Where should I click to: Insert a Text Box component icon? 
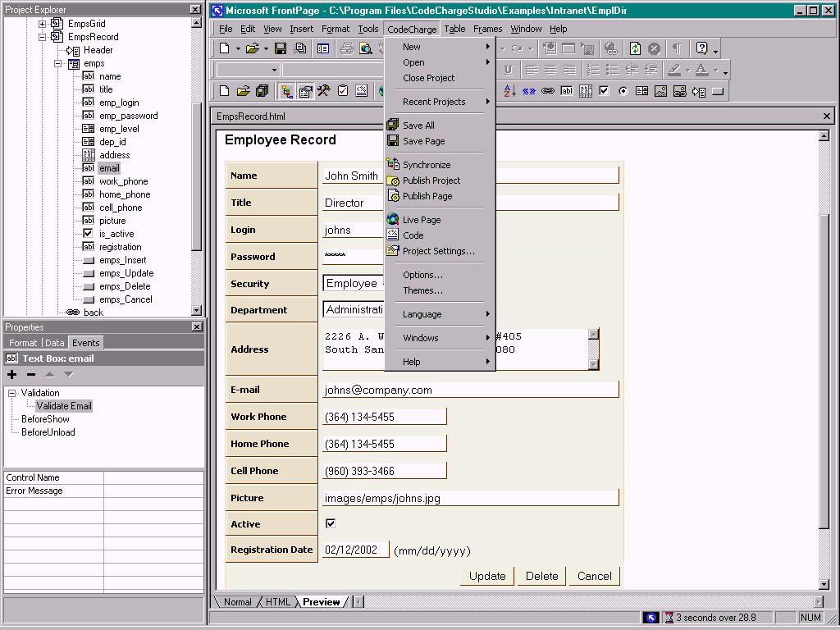coord(566,91)
